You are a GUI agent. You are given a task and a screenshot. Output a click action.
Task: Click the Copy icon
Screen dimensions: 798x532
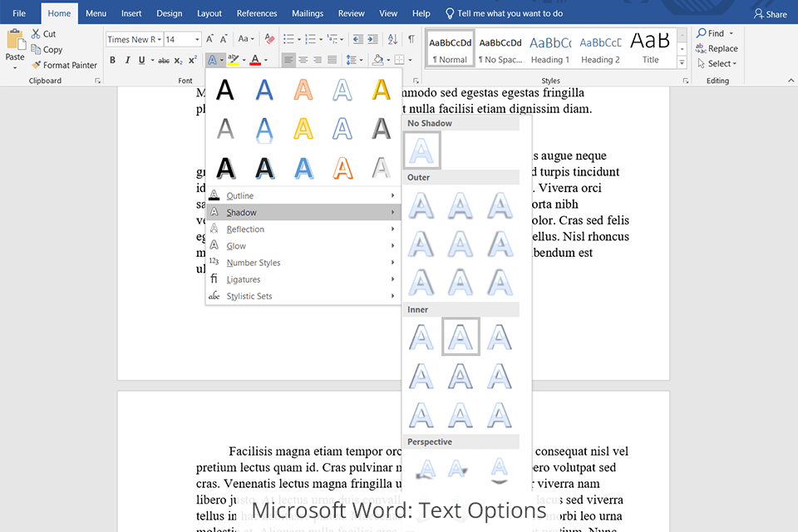coord(36,49)
